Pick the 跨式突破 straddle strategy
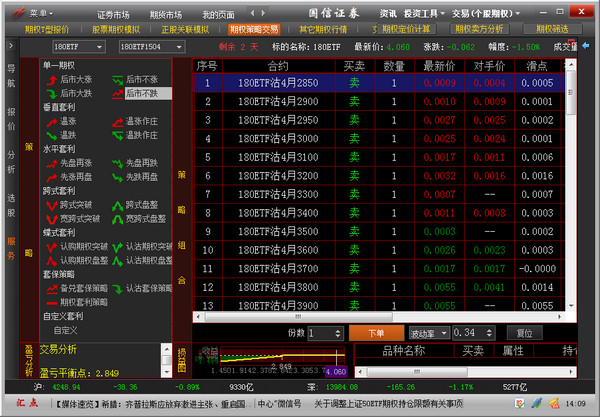 point(50,204)
